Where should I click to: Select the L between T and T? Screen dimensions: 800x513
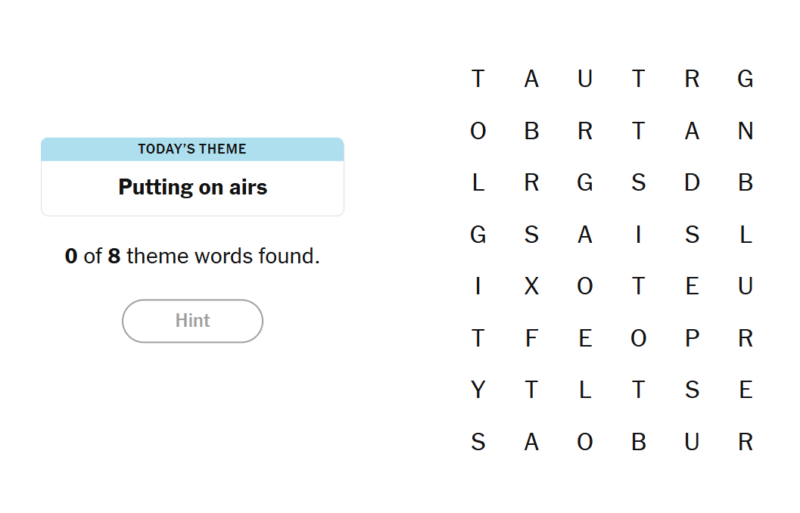pyautogui.click(x=585, y=390)
